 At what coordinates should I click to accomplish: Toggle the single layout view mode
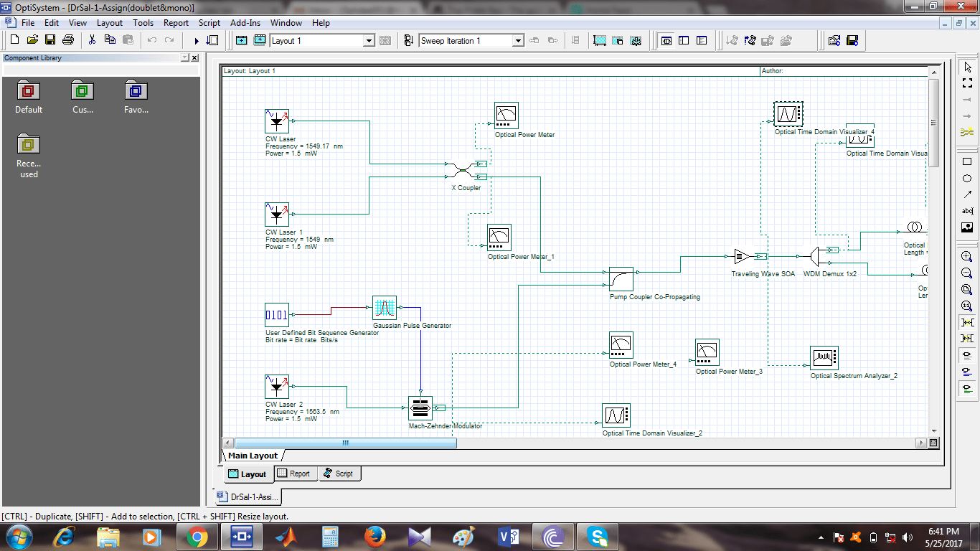pyautogui.click(x=666, y=41)
